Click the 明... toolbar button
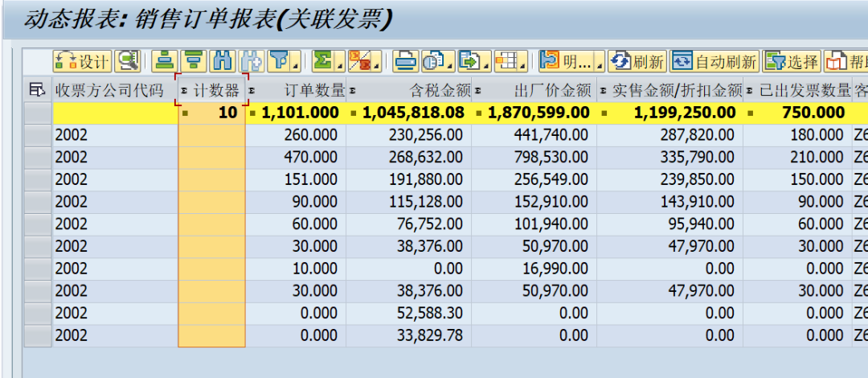The width and height of the screenshot is (868, 378). (x=566, y=61)
